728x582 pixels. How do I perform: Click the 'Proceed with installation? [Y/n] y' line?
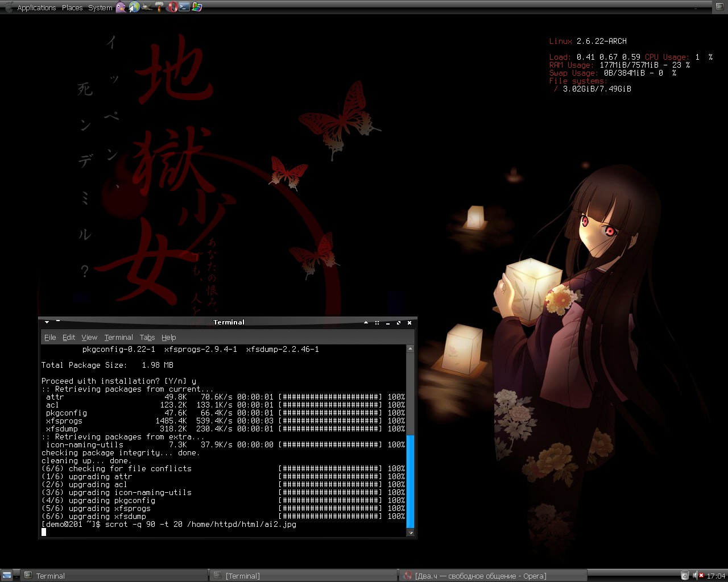[119, 381]
